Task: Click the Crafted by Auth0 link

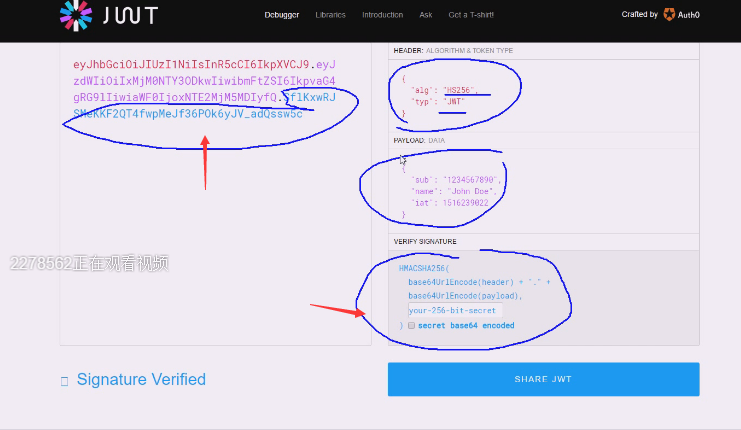Action: point(660,15)
